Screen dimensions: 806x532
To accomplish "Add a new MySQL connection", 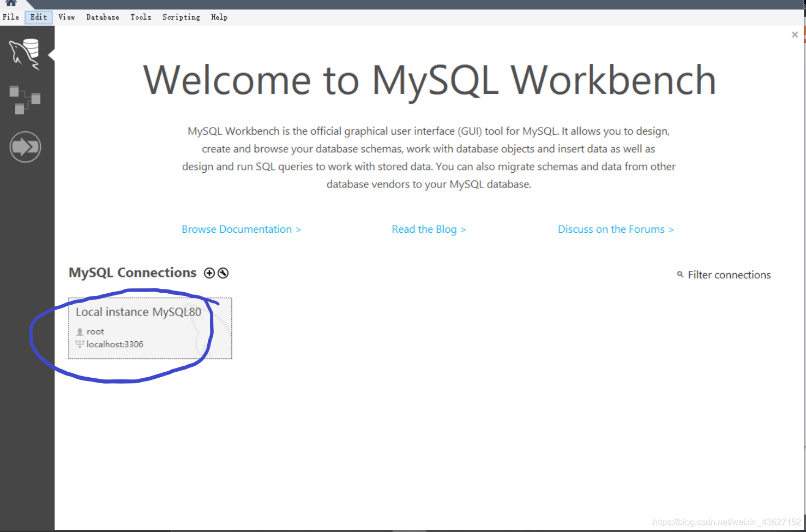I will [209, 273].
